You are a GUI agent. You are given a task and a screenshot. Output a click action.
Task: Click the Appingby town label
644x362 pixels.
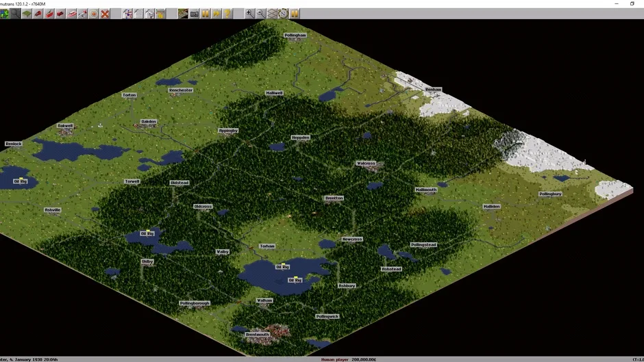click(x=228, y=131)
